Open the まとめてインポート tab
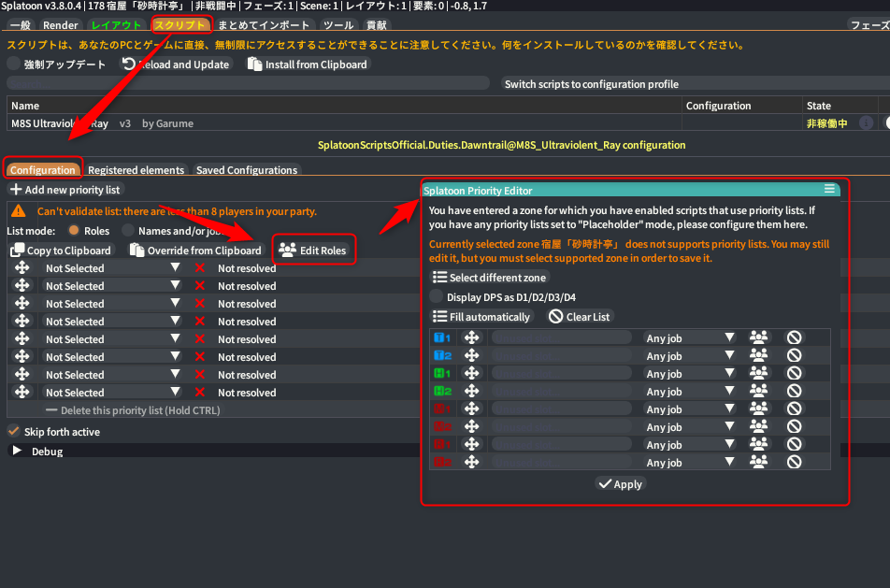 click(x=264, y=25)
